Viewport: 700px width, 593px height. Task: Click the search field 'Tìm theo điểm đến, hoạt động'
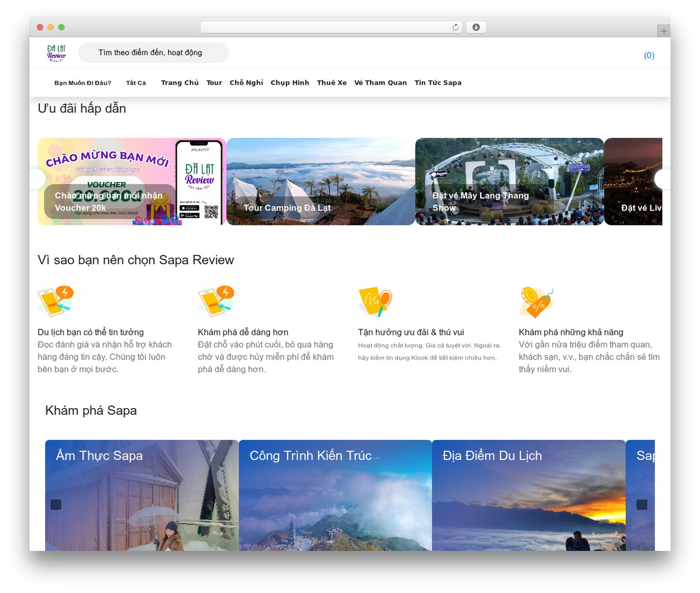point(154,53)
